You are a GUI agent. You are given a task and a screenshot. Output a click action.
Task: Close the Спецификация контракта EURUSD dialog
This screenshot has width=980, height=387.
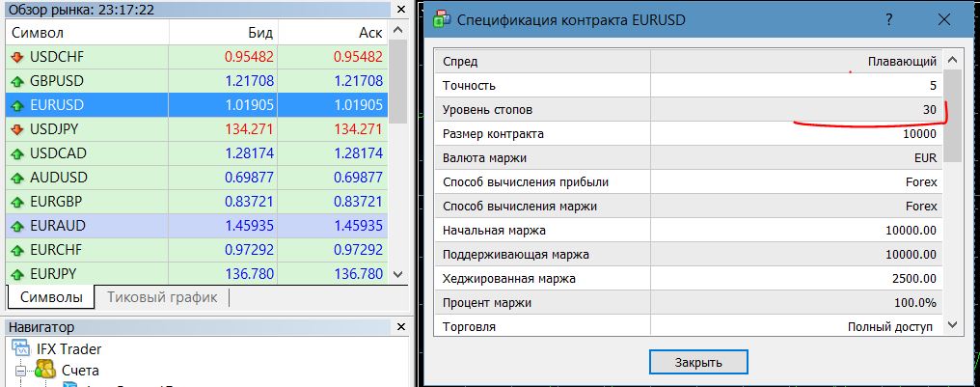(944, 19)
